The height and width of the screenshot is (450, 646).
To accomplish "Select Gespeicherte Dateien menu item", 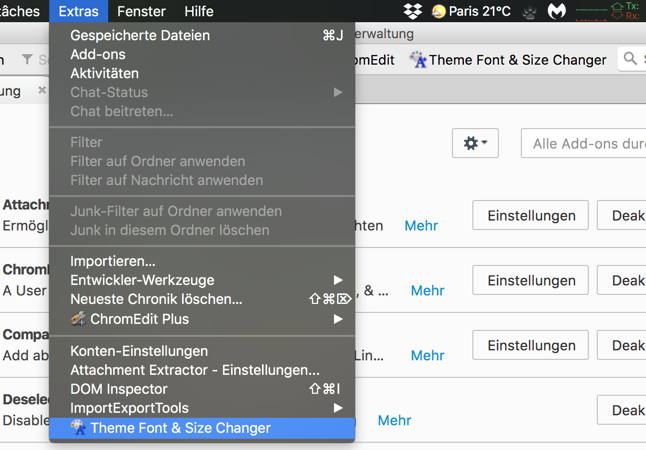I will pyautogui.click(x=140, y=35).
